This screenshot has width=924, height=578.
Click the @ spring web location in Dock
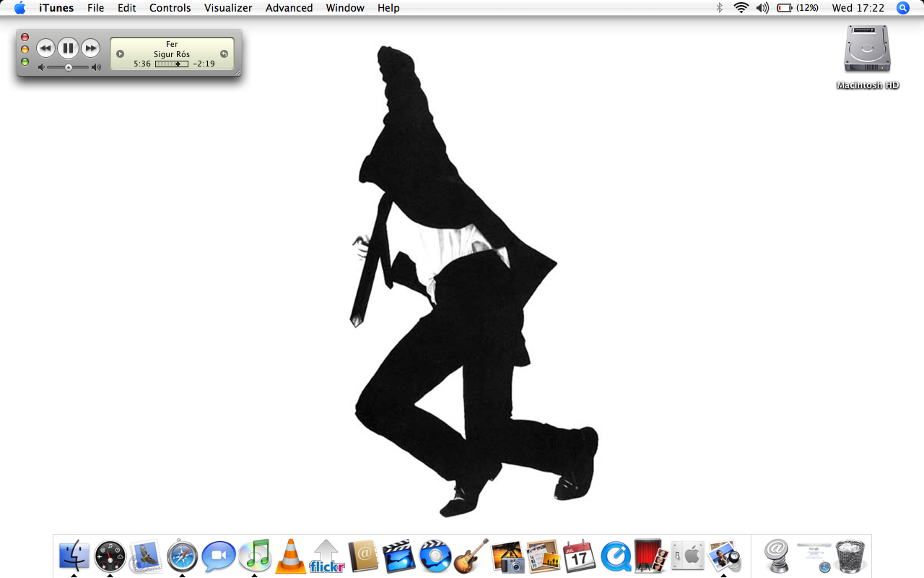(777, 556)
